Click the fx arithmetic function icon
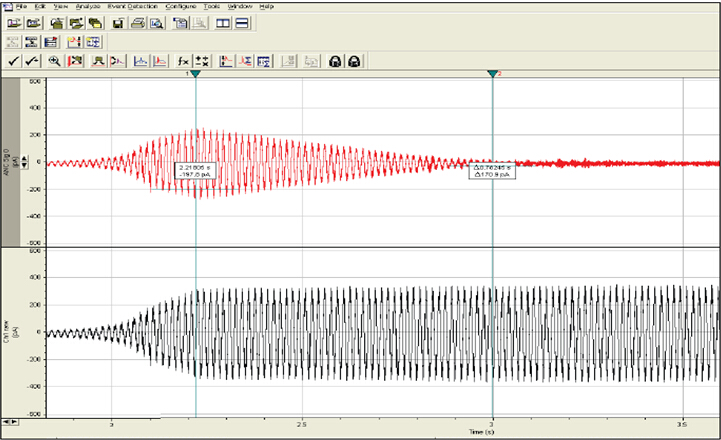This screenshot has width=721, height=440. (x=185, y=61)
